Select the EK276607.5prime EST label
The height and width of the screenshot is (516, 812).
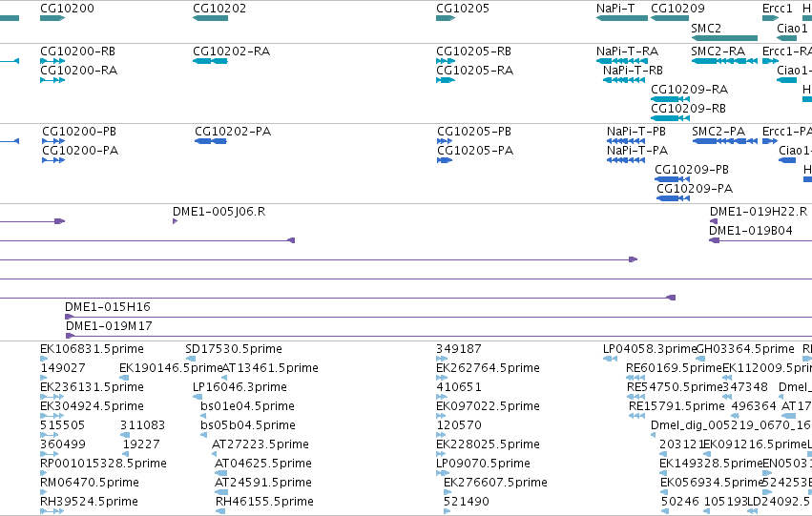(x=495, y=484)
